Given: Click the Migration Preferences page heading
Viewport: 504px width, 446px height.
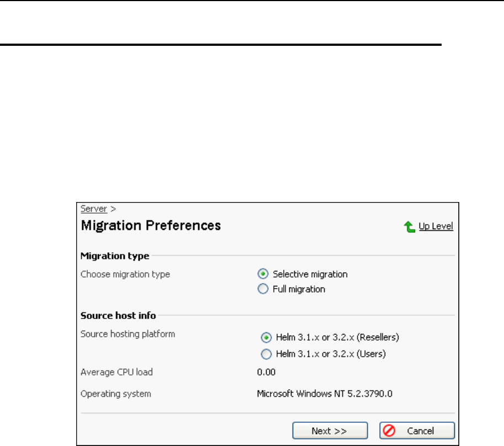Looking at the screenshot, I should (x=151, y=226).
